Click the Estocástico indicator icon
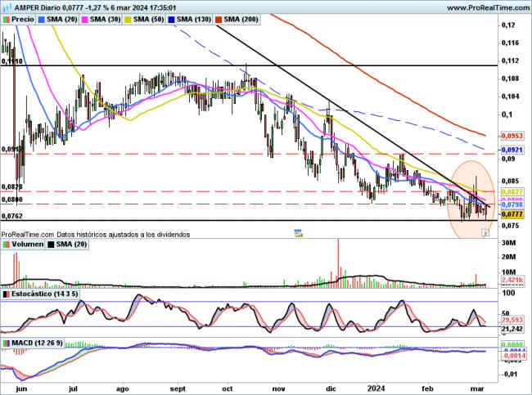532x395 pixels. pyautogui.click(x=6, y=294)
